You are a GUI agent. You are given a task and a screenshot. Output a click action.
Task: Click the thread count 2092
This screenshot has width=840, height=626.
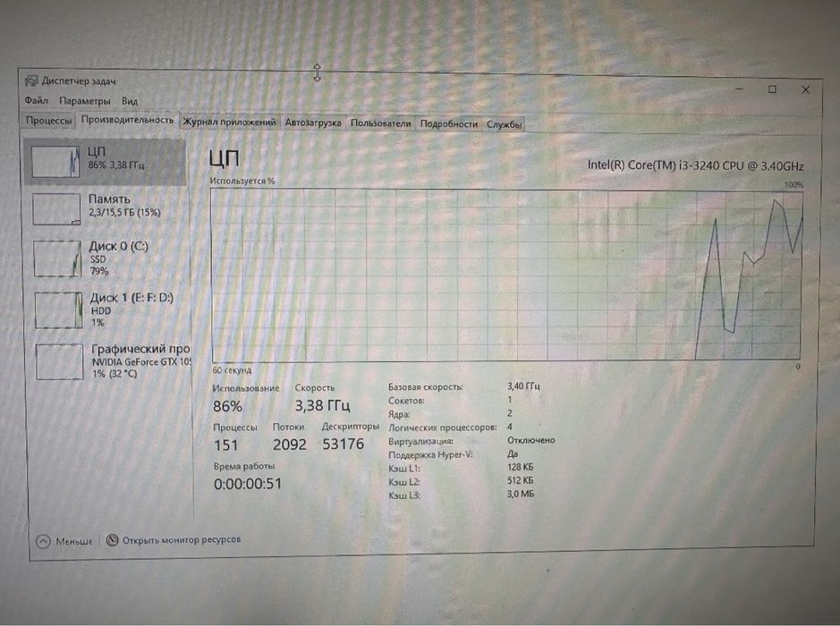(x=290, y=444)
